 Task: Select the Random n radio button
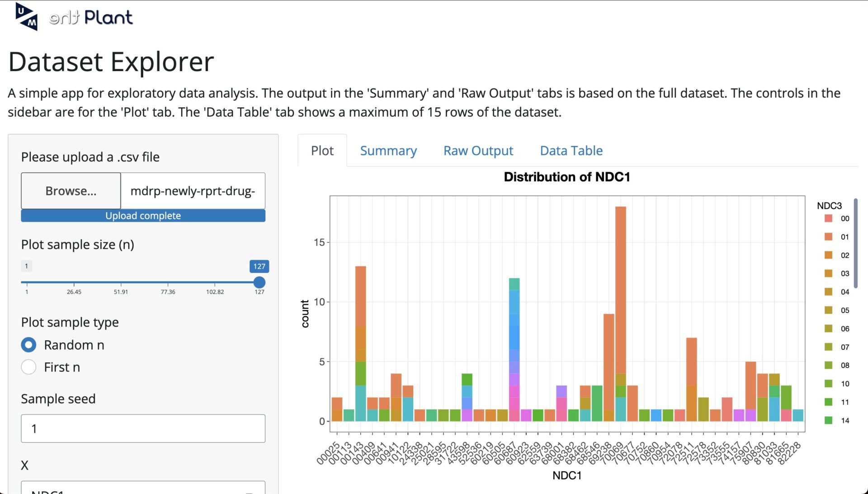click(x=28, y=345)
